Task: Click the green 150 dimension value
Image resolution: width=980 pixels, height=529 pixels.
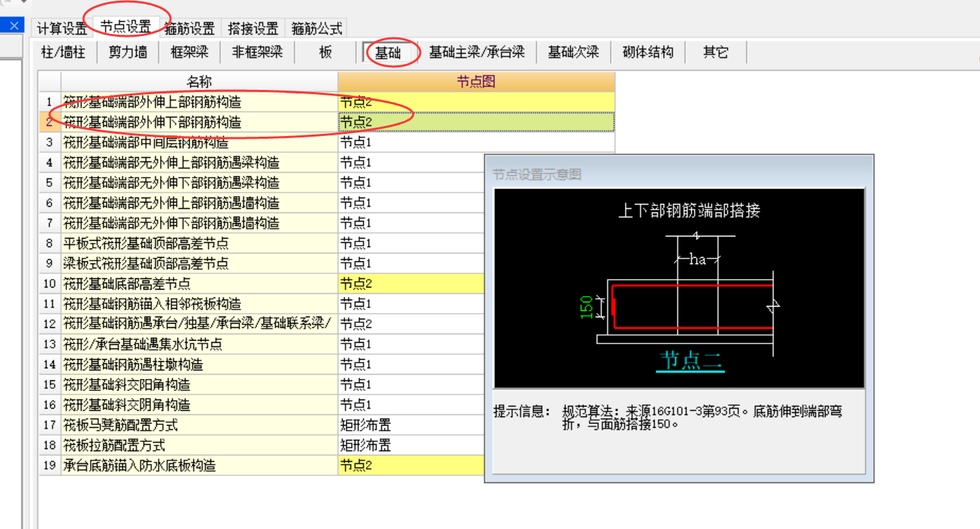Action: pyautogui.click(x=587, y=307)
